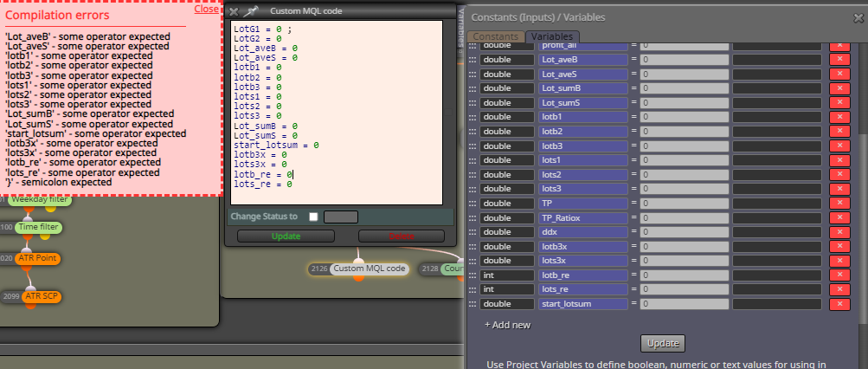Screen dimensions: 868x369
Task: Click the orange output connector under the ATR Point block
Action: click(x=25, y=267)
